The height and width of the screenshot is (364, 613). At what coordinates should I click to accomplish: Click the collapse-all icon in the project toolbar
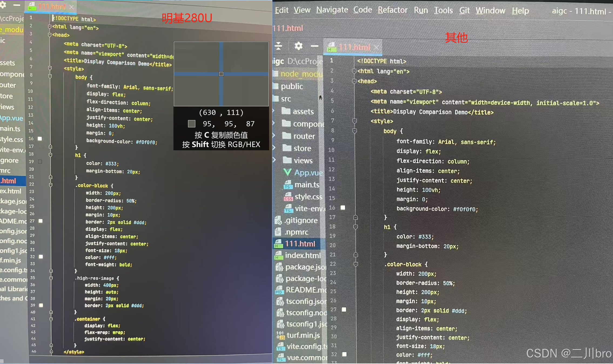tap(278, 46)
